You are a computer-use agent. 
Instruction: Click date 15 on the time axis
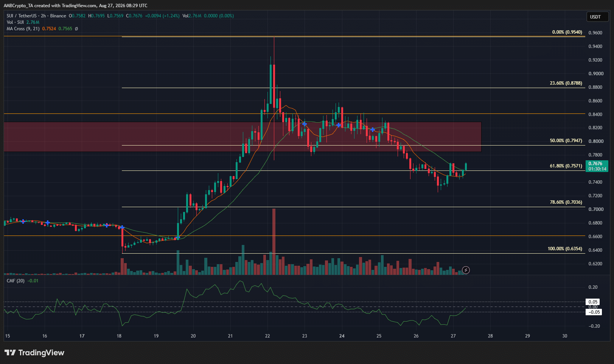[x=8, y=336]
